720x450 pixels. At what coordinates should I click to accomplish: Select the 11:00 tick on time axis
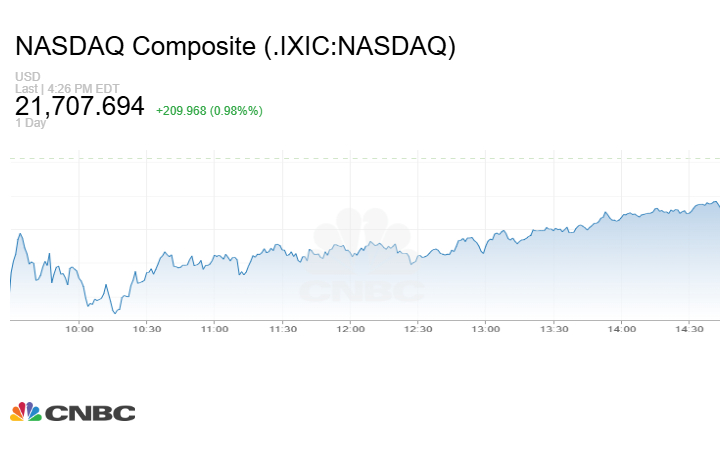215,329
